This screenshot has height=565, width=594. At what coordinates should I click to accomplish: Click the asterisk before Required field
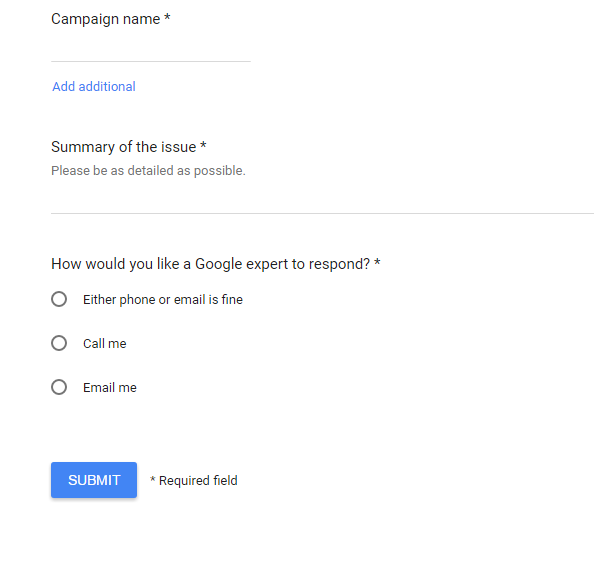(153, 479)
